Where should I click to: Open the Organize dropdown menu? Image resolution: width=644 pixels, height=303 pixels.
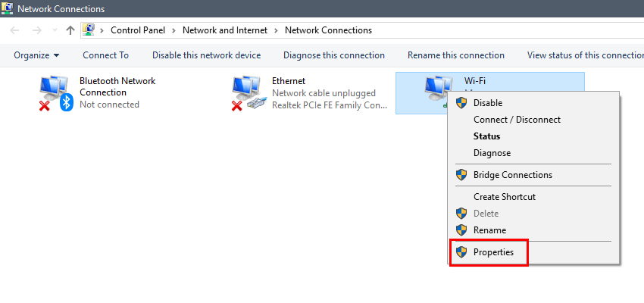(36, 55)
